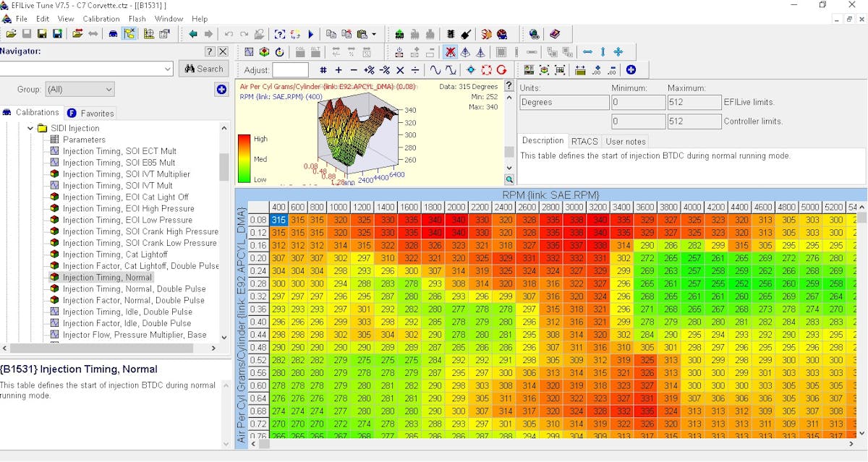Click the add-percent (+%) adjust icon

coord(369,70)
